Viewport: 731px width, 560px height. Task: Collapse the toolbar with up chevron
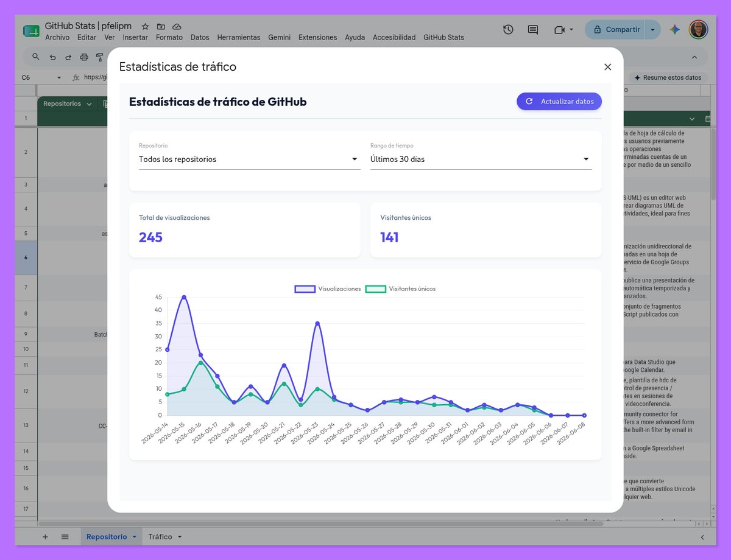[x=694, y=57]
